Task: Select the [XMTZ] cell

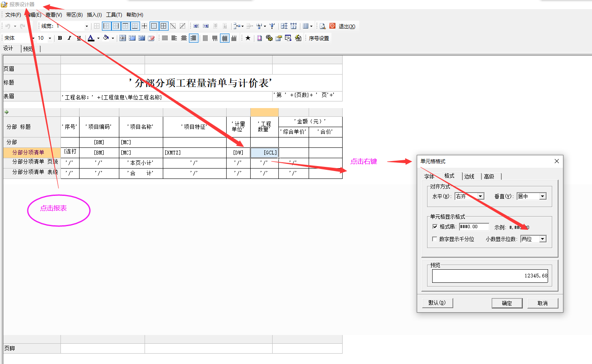Action: click(x=195, y=152)
